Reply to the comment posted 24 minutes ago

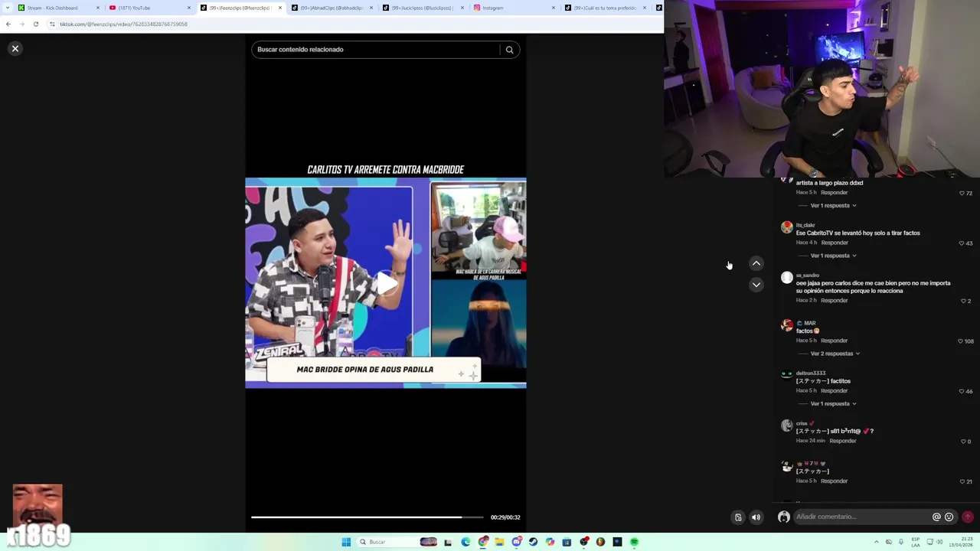click(843, 441)
